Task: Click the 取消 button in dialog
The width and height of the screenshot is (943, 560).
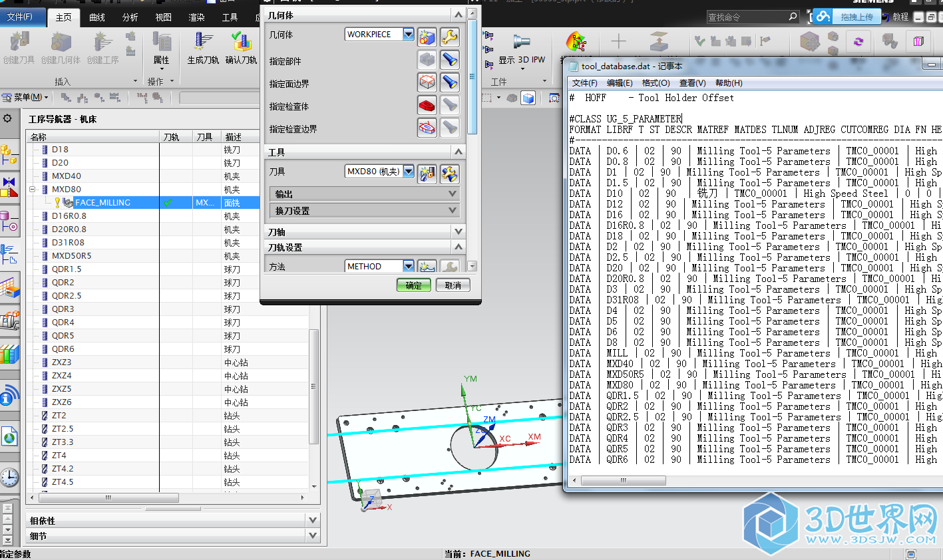Action: pos(453,285)
